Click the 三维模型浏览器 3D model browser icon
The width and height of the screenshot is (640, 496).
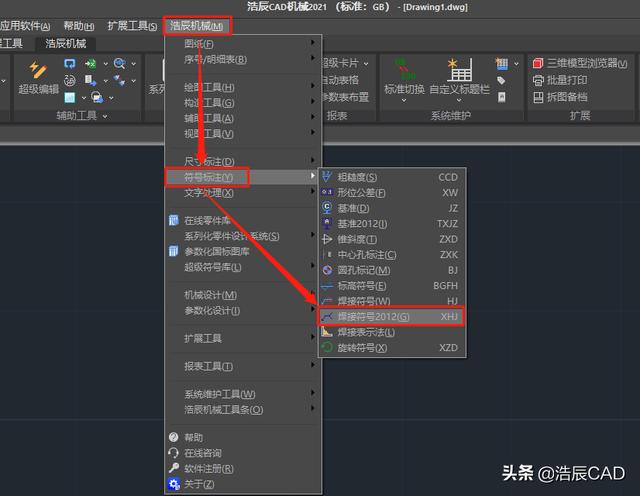tap(539, 64)
